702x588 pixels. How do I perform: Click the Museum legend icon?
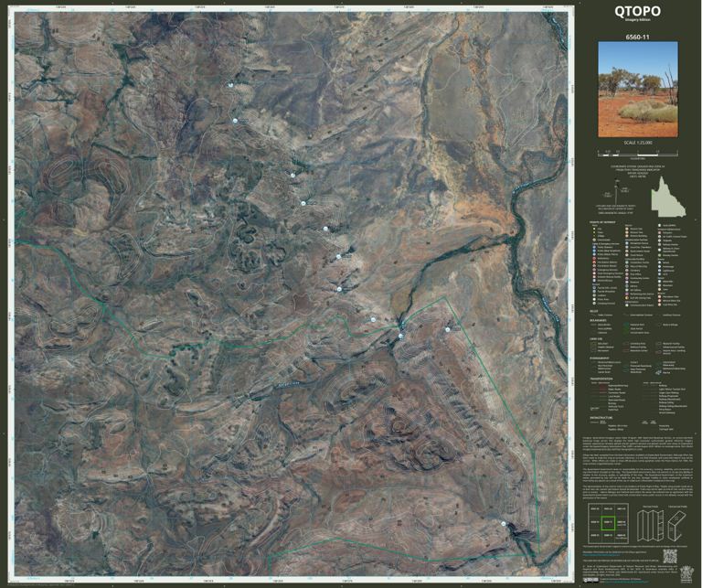coord(627,283)
